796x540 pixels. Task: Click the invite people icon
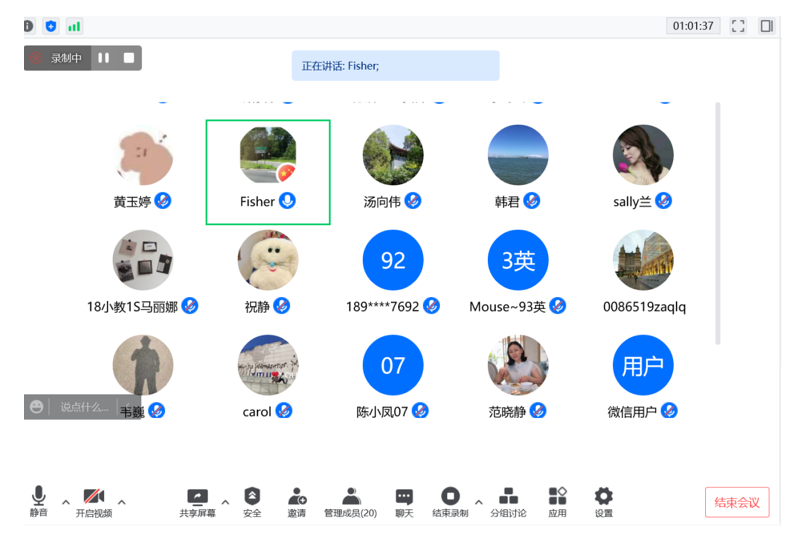(297, 502)
